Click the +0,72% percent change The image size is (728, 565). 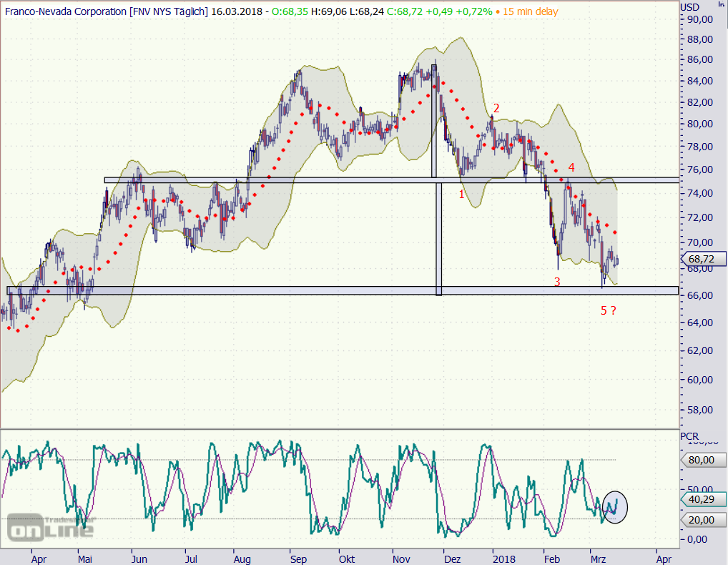click(x=474, y=11)
